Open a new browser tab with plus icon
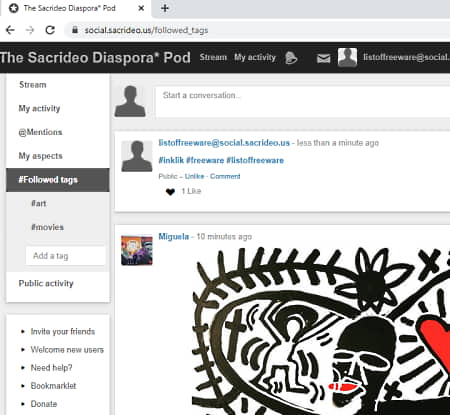This screenshot has height=415, width=450. point(165,8)
